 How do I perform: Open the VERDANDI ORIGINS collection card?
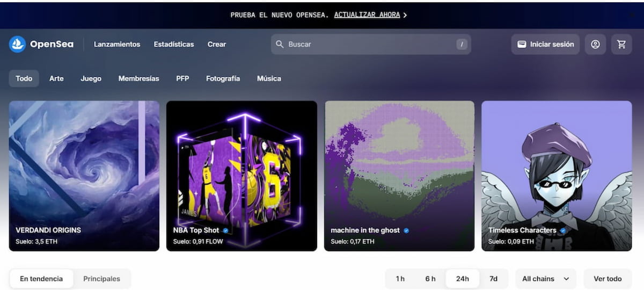tap(84, 176)
